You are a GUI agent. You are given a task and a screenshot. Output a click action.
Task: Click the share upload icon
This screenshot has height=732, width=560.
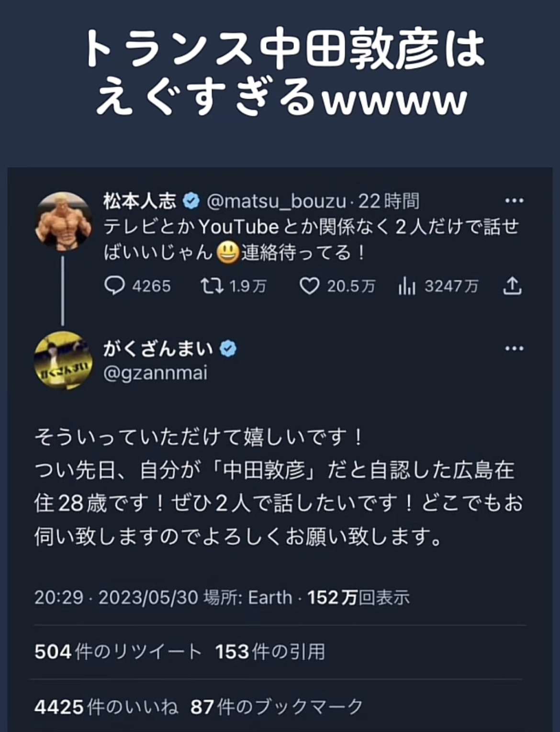tap(512, 286)
